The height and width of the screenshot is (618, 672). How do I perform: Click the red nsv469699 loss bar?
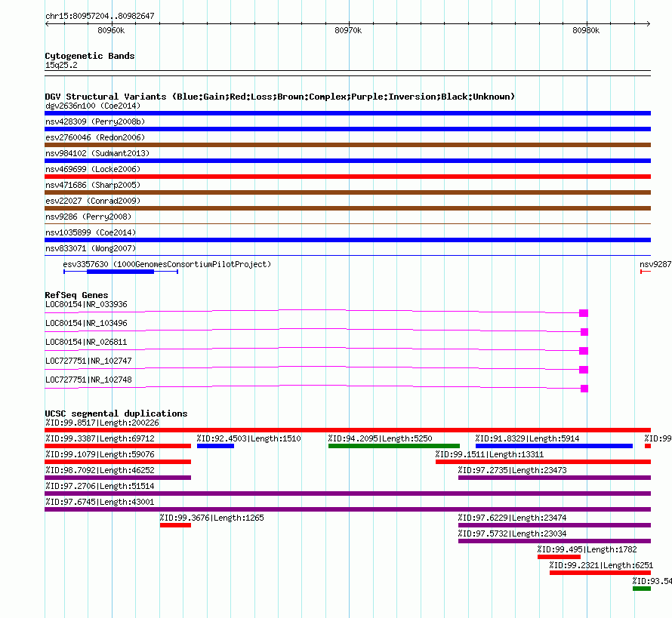(x=347, y=177)
